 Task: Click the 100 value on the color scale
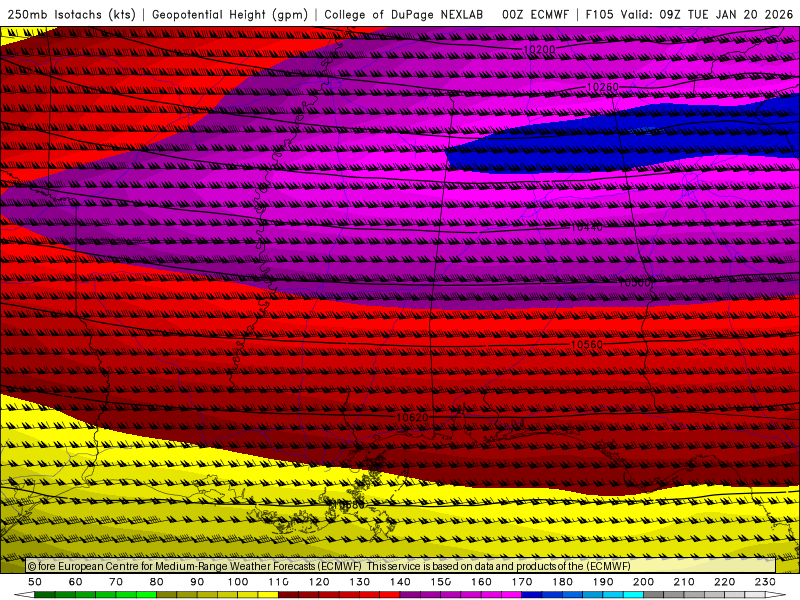[x=238, y=582]
